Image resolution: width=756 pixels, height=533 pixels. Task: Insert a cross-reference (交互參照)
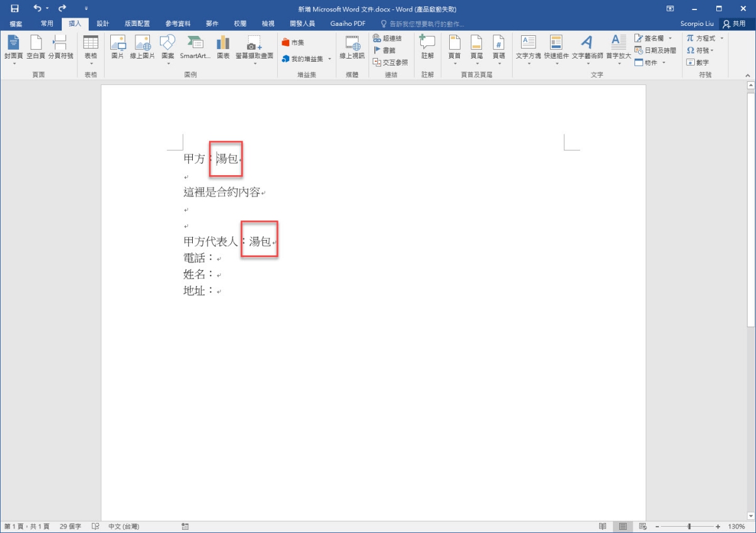tap(391, 62)
